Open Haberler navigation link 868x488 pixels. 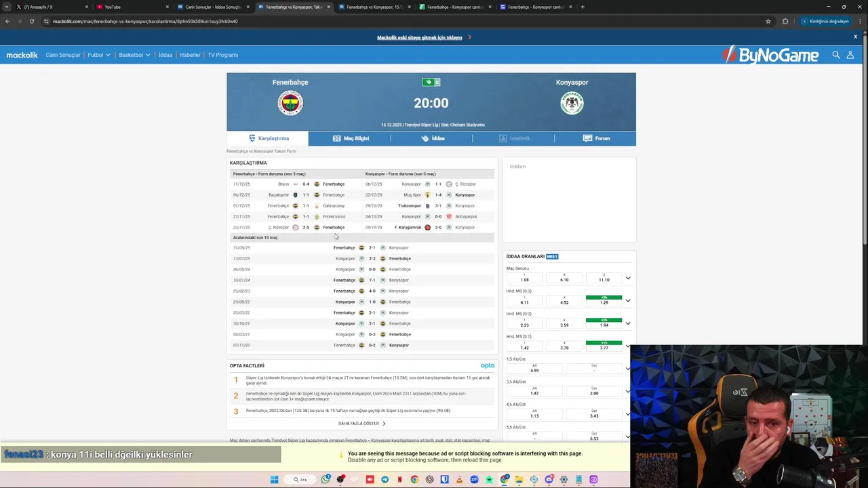(190, 55)
